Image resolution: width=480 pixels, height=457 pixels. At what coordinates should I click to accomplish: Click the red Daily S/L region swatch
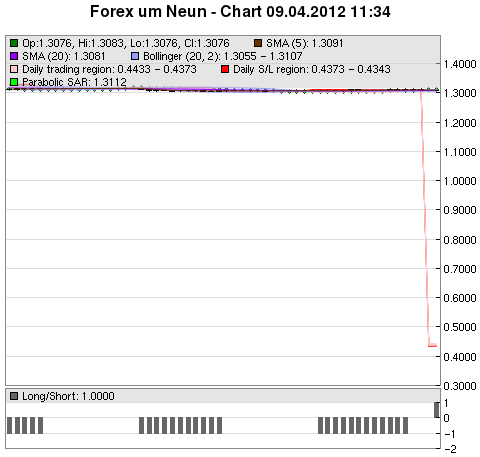point(225,69)
